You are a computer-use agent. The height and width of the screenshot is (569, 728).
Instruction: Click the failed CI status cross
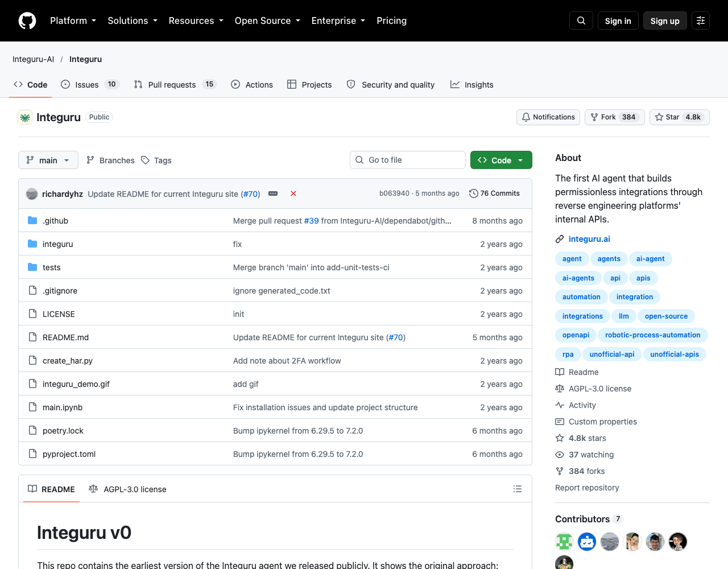click(293, 193)
